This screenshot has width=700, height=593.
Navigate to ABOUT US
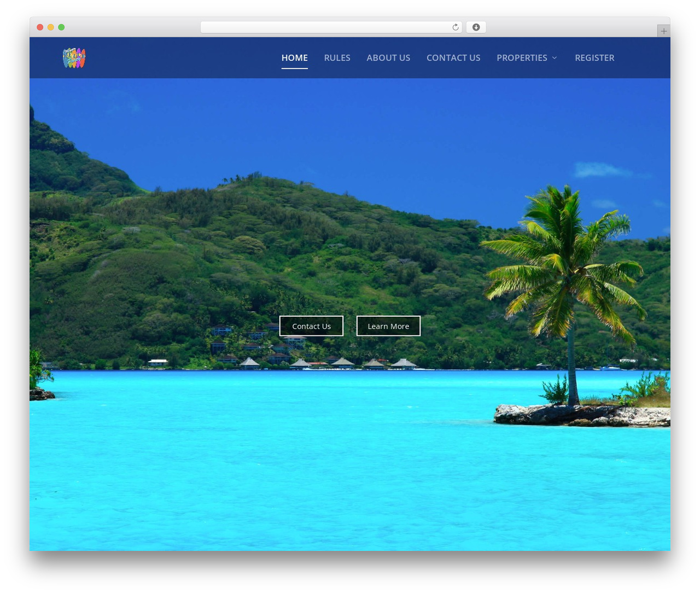click(x=388, y=57)
